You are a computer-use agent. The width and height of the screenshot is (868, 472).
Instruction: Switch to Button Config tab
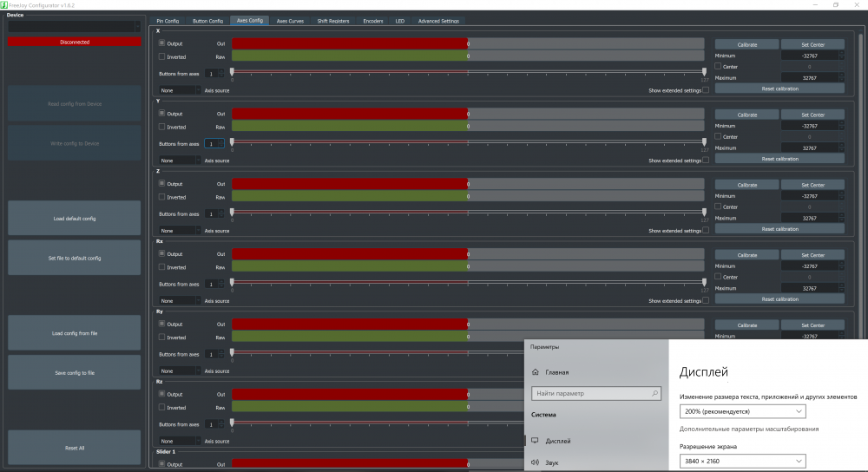pyautogui.click(x=207, y=21)
